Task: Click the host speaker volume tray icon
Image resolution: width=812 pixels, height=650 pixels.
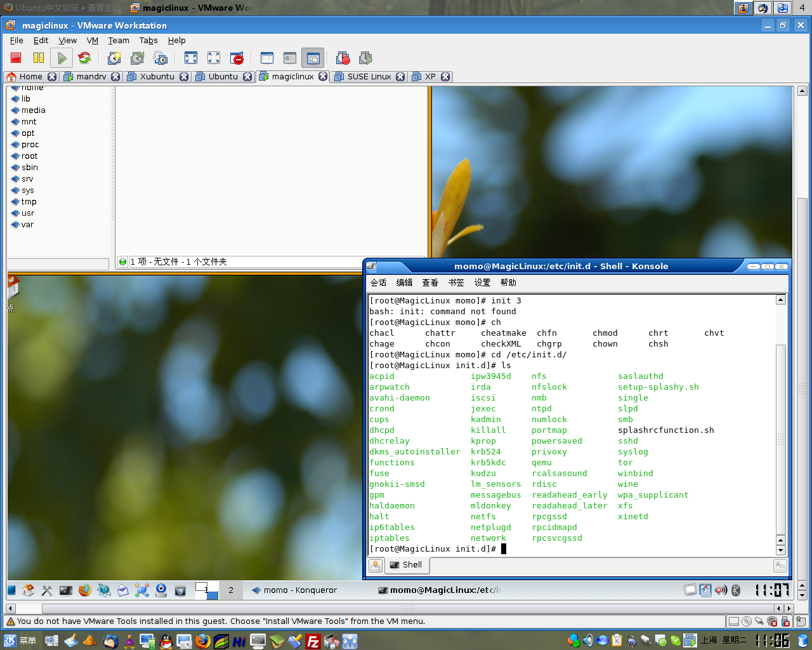Action: pos(588,640)
